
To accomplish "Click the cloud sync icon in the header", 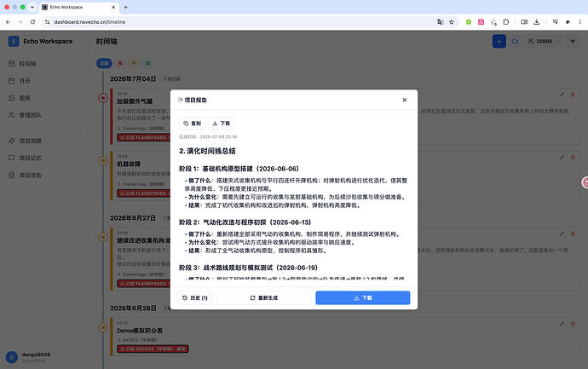I will pyautogui.click(x=516, y=41).
